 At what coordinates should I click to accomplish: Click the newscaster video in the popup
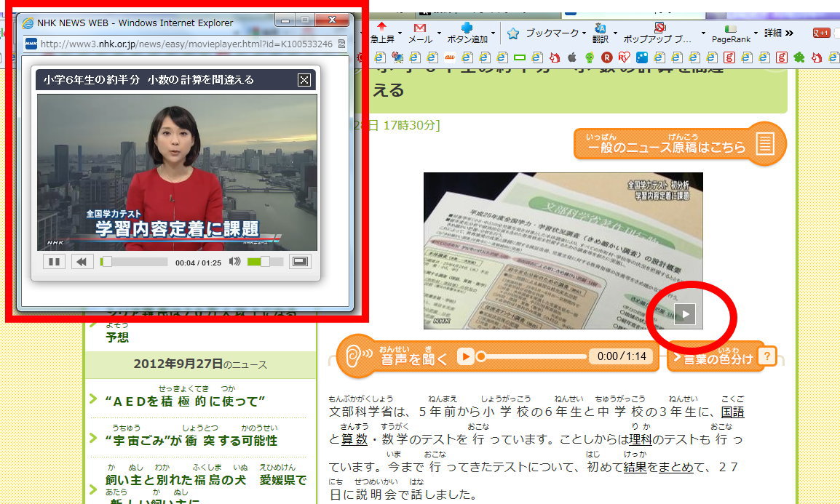pyautogui.click(x=177, y=172)
